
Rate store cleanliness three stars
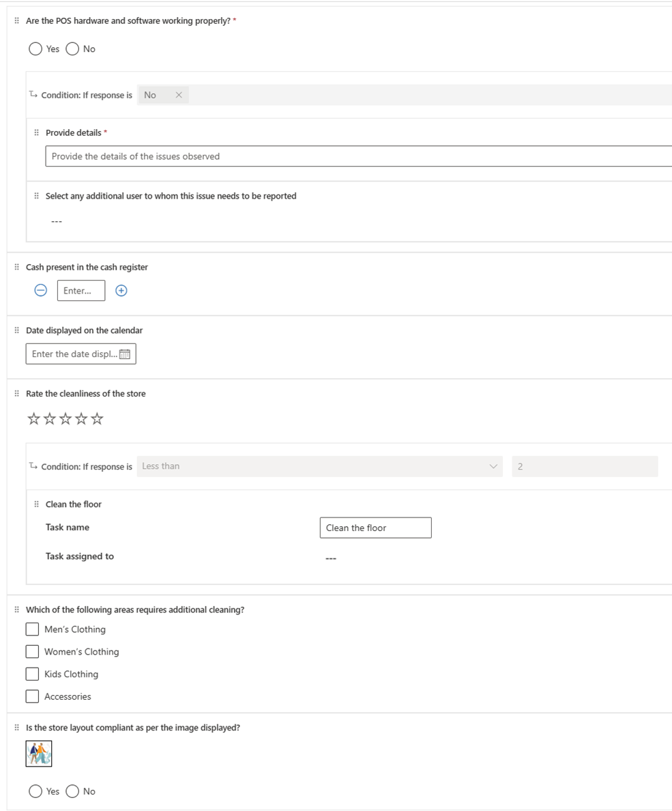point(65,418)
